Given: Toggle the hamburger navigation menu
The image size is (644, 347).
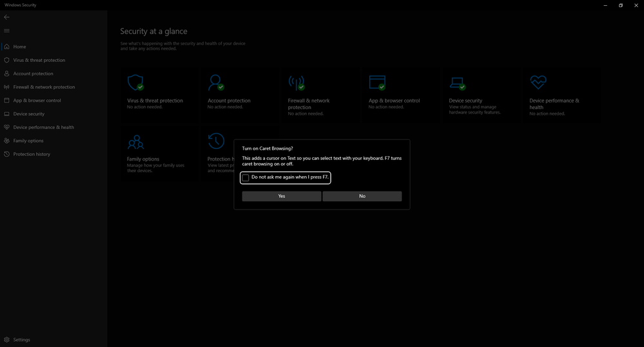Looking at the screenshot, I should [6, 30].
